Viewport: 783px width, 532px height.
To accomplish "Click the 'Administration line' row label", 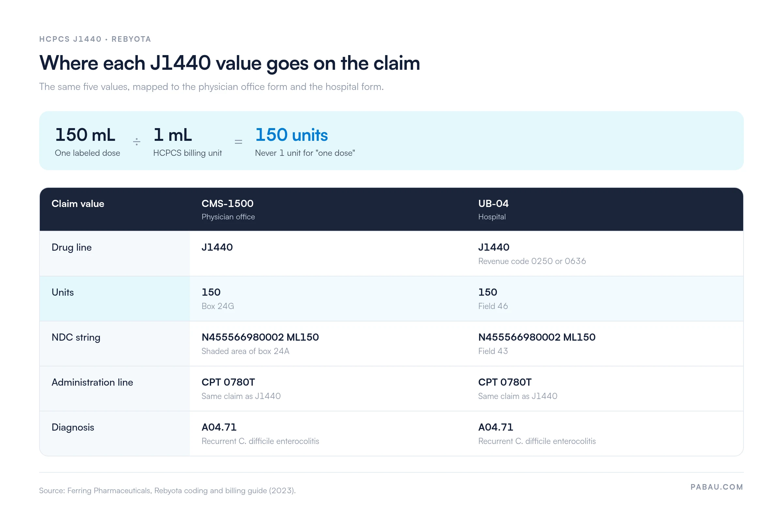I will coord(92,382).
